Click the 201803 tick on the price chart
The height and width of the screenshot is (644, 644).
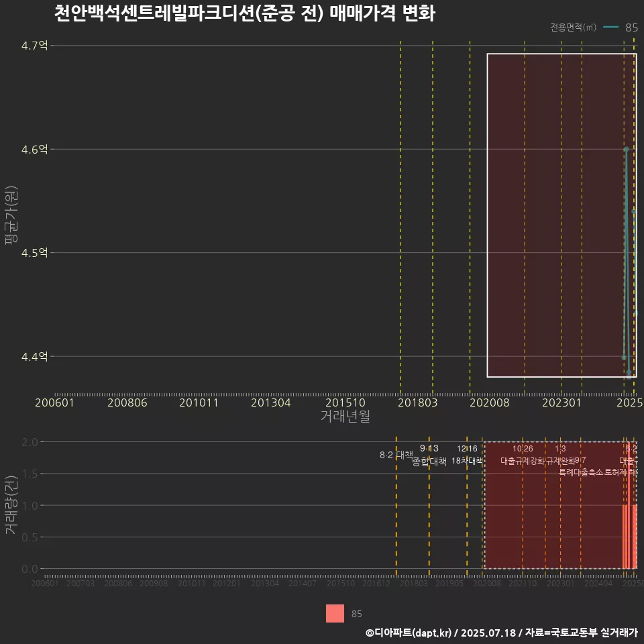pos(418,402)
